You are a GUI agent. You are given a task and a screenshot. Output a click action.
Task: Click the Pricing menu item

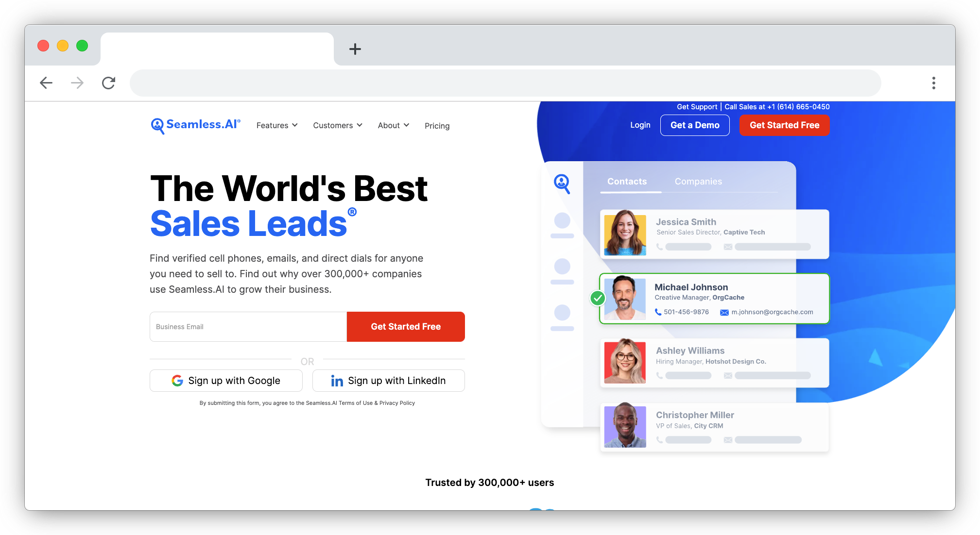tap(436, 125)
